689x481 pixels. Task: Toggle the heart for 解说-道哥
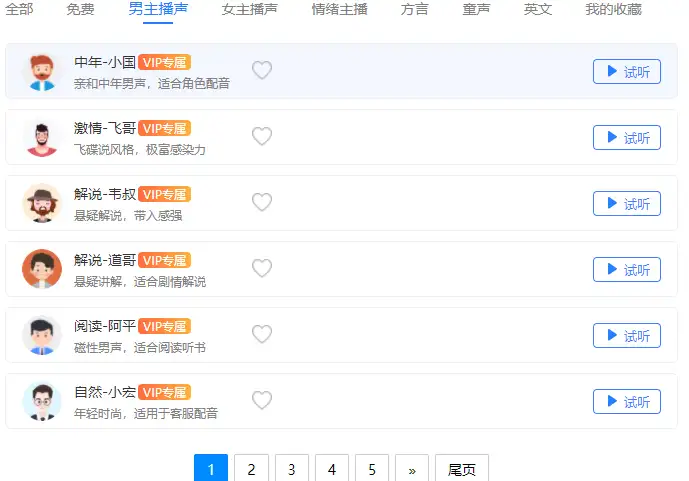pos(262,268)
